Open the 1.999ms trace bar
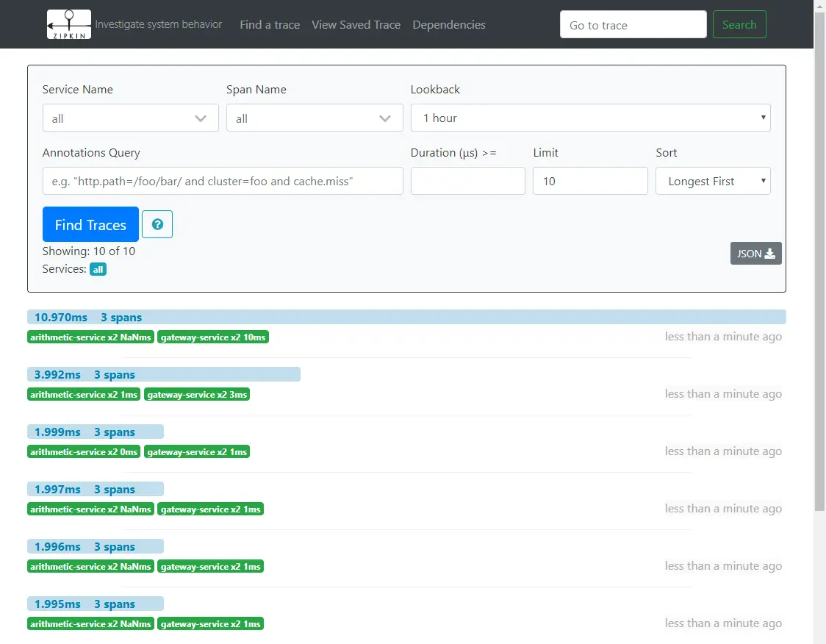The width and height of the screenshot is (826, 644). [96, 432]
